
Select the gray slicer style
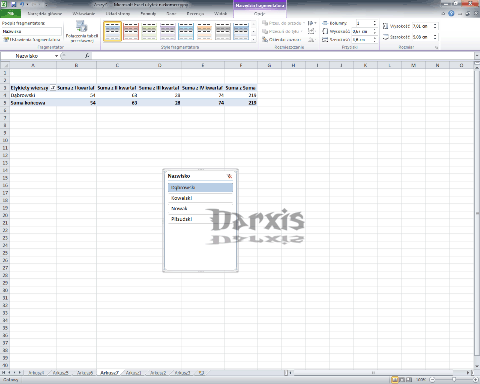tap(222, 31)
